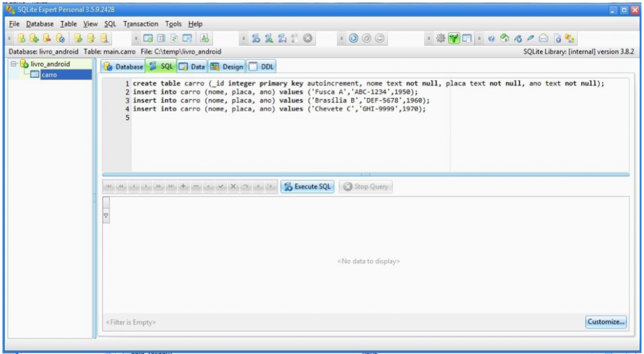644x354 pixels.
Task: Click the grid view icon beside funnel
Action: click(467, 38)
